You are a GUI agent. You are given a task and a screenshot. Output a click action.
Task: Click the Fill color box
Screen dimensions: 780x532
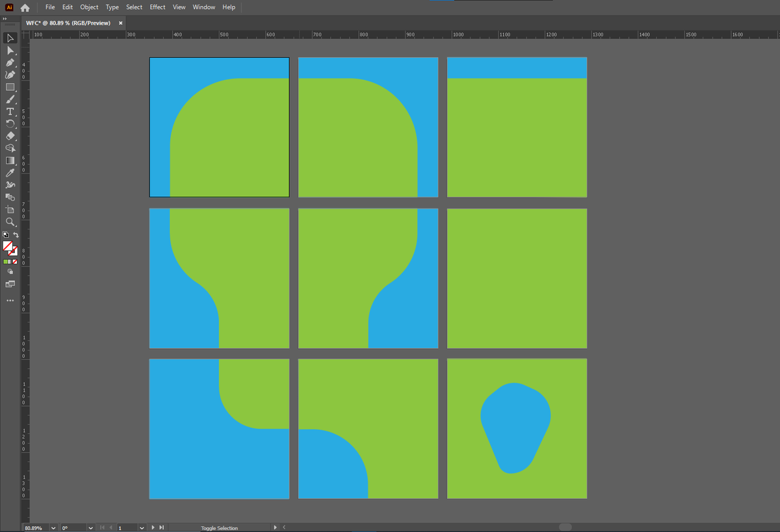tap(8, 246)
